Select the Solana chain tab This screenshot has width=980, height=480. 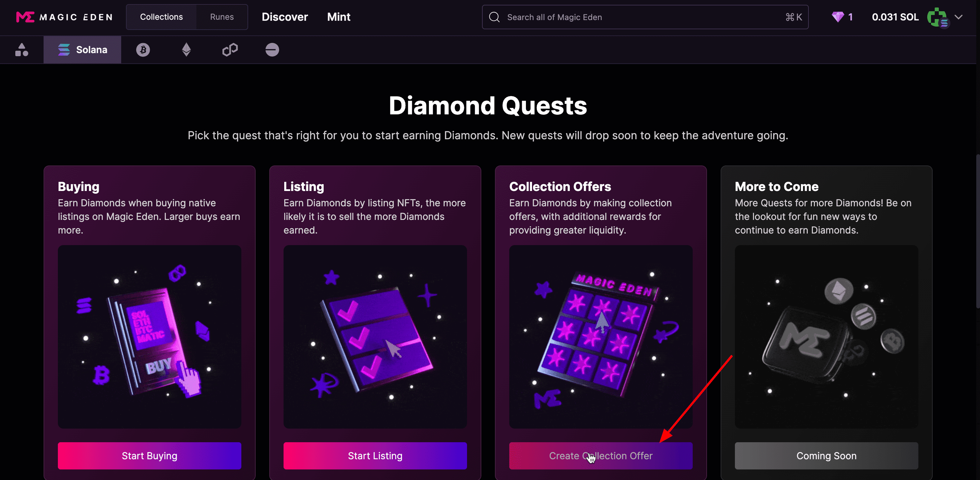point(83,50)
